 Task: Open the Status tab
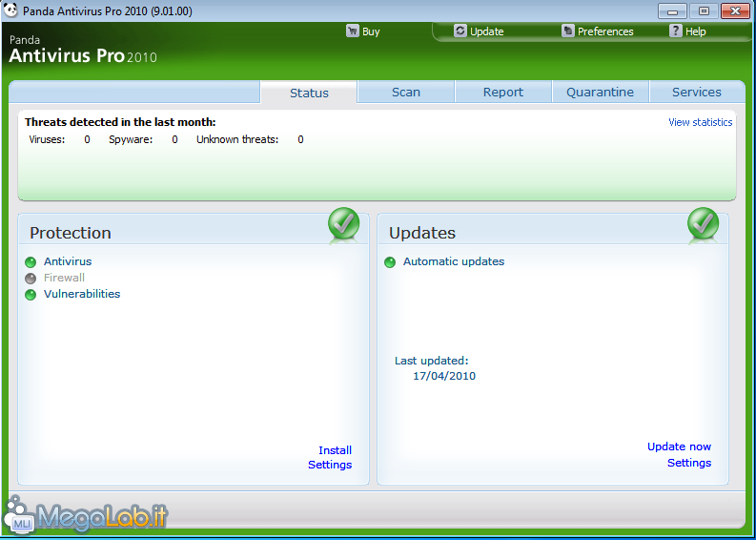click(x=309, y=93)
